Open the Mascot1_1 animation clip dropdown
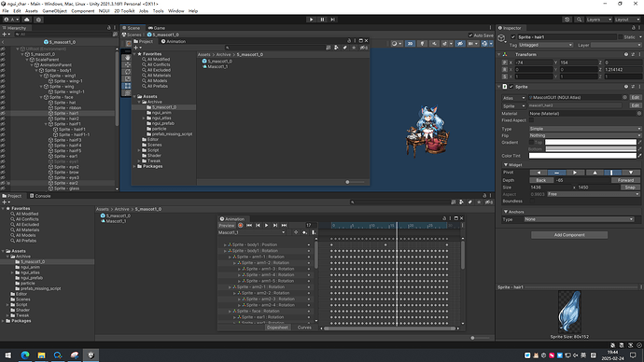Image resolution: width=644 pixels, height=362 pixels. pos(251,232)
